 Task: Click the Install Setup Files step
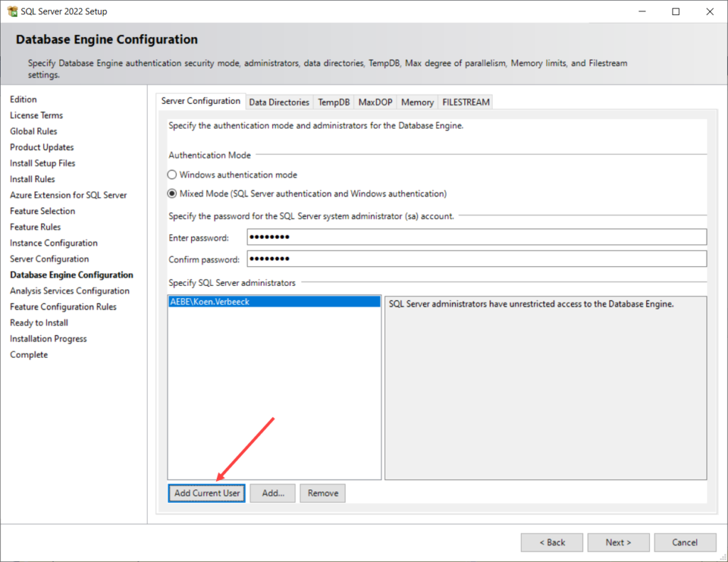pos(42,163)
